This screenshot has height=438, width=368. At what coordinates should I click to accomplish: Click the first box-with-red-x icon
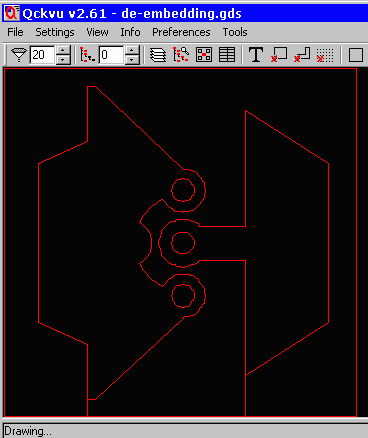pos(279,54)
